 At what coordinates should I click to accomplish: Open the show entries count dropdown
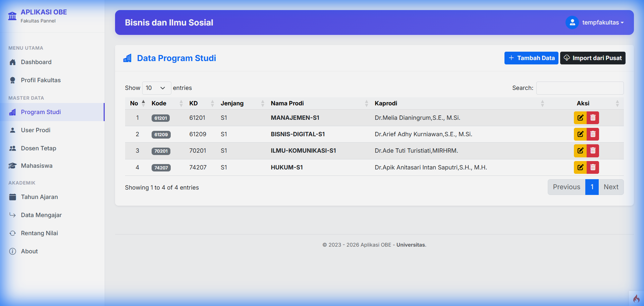pos(156,88)
